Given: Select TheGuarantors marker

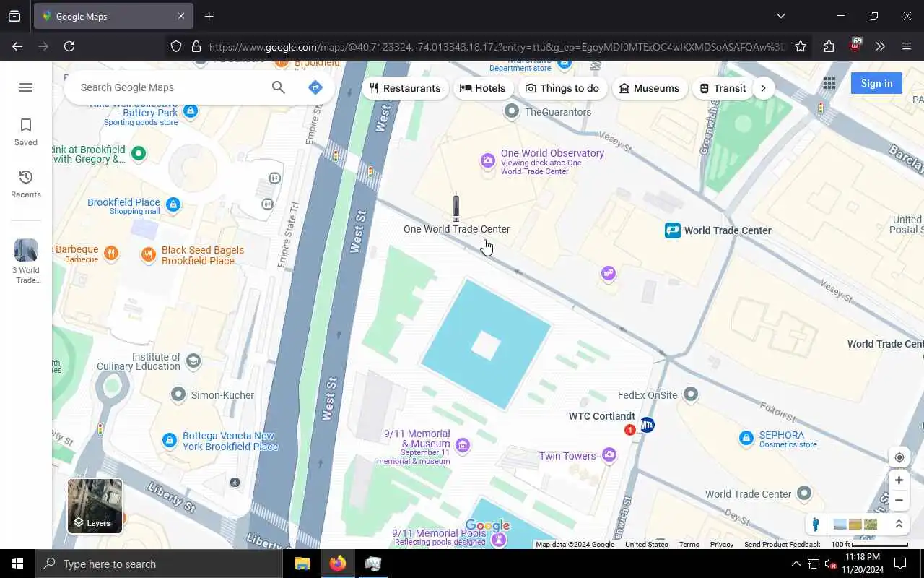Looking at the screenshot, I should coord(512,111).
